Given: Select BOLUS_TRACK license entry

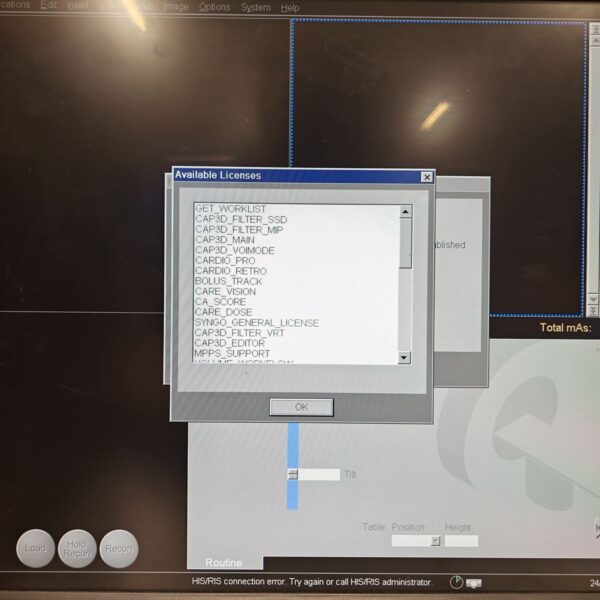Looking at the screenshot, I should [229, 281].
